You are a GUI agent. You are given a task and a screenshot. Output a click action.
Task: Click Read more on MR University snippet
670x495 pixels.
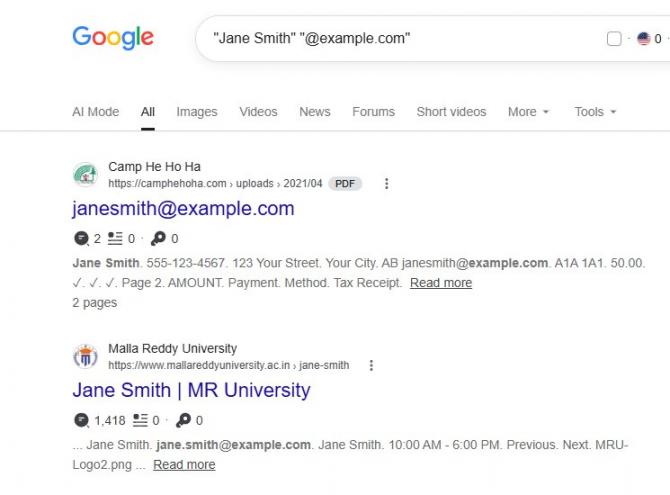click(x=184, y=465)
